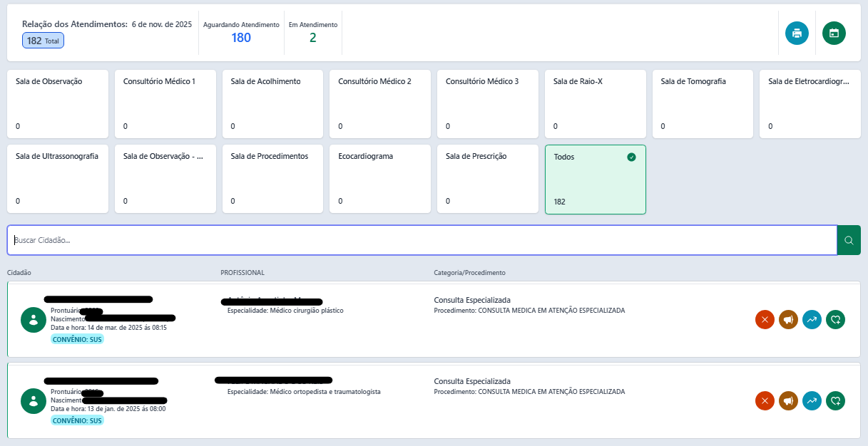The image size is (868, 446).
Task: Click CONVÊNIO: SUS badge in 13 de jan. row
Action: point(78,420)
